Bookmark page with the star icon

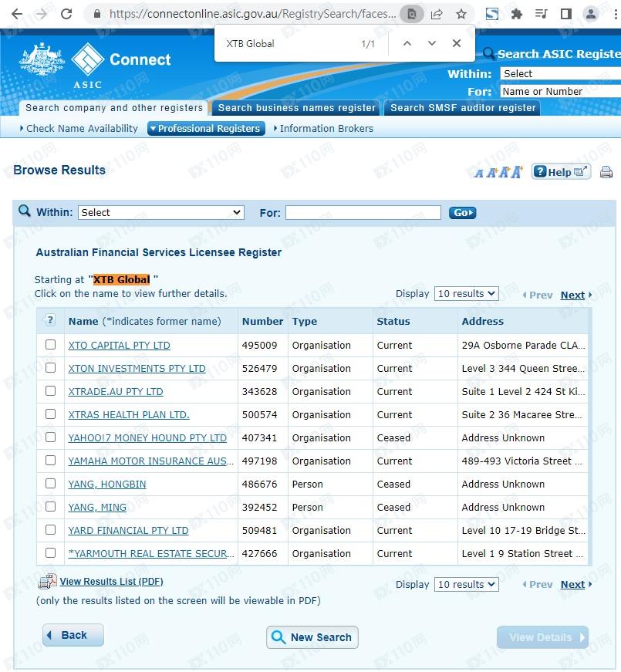point(461,14)
